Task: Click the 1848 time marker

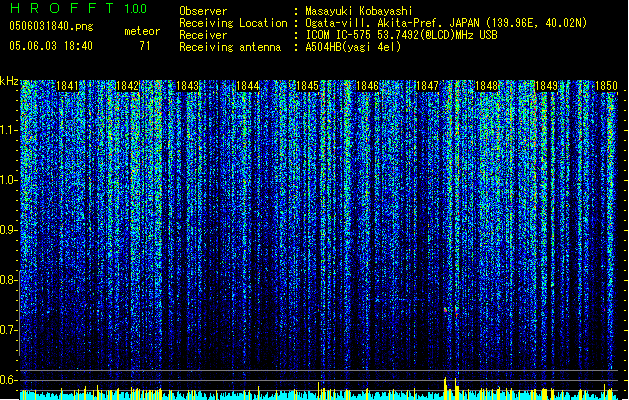Action: tap(487, 86)
